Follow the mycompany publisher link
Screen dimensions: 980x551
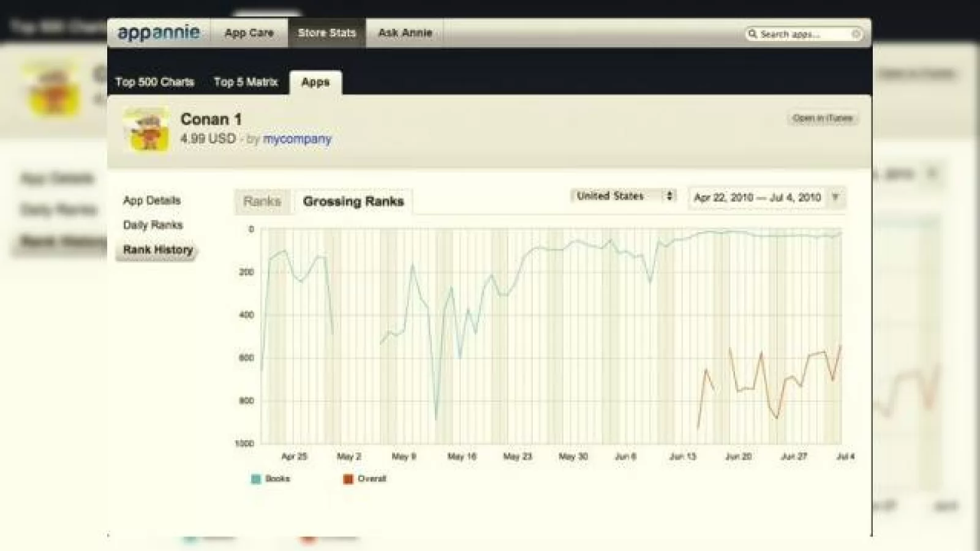click(x=297, y=139)
